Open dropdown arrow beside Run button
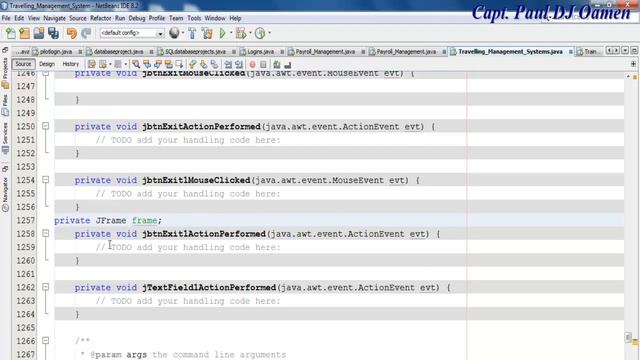The image size is (640, 360). click(x=231, y=33)
